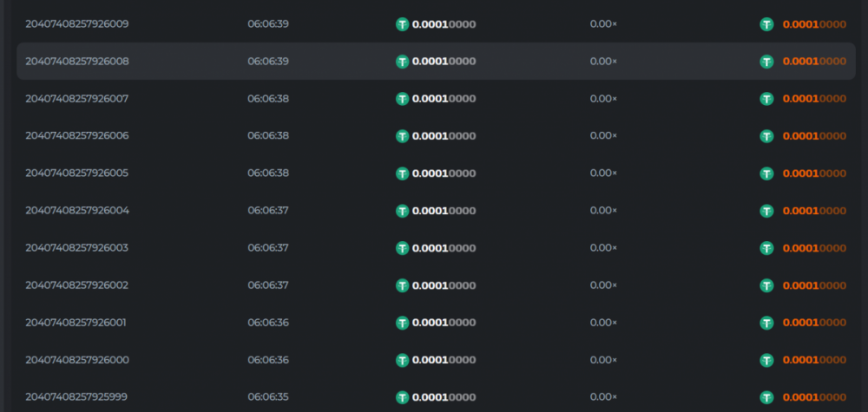Click the bet amount Tether icon in row 20407408257926005
The image size is (868, 412).
pyautogui.click(x=402, y=173)
